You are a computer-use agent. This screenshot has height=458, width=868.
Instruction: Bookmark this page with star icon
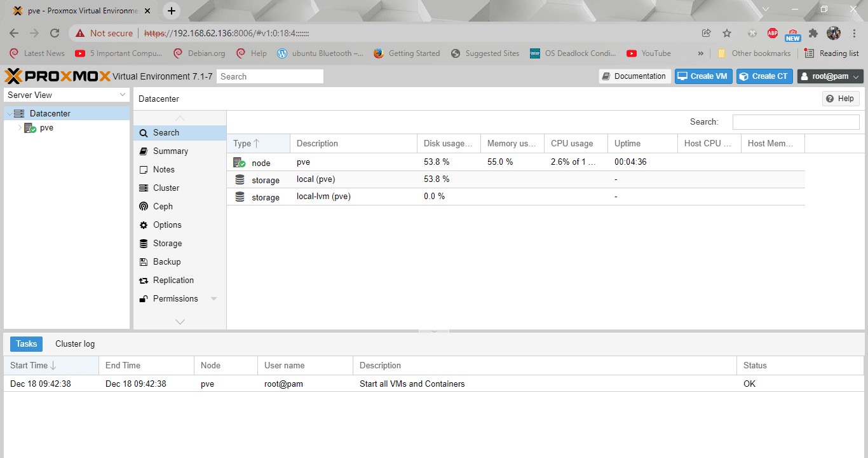pyautogui.click(x=727, y=33)
